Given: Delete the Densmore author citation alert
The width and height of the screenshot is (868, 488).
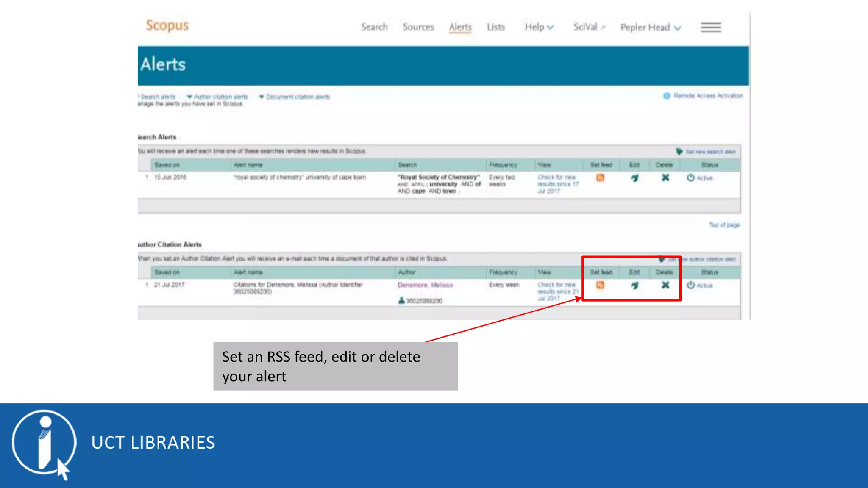Looking at the screenshot, I should [x=665, y=285].
